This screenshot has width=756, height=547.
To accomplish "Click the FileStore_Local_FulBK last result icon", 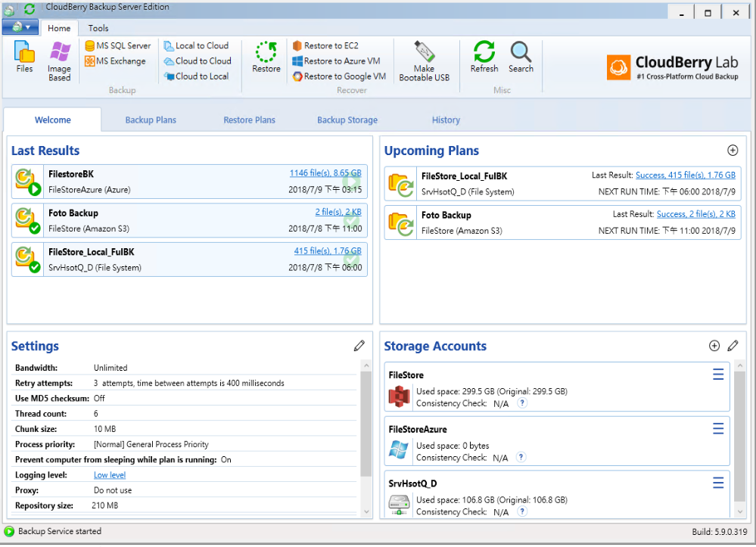I will pyautogui.click(x=27, y=260).
